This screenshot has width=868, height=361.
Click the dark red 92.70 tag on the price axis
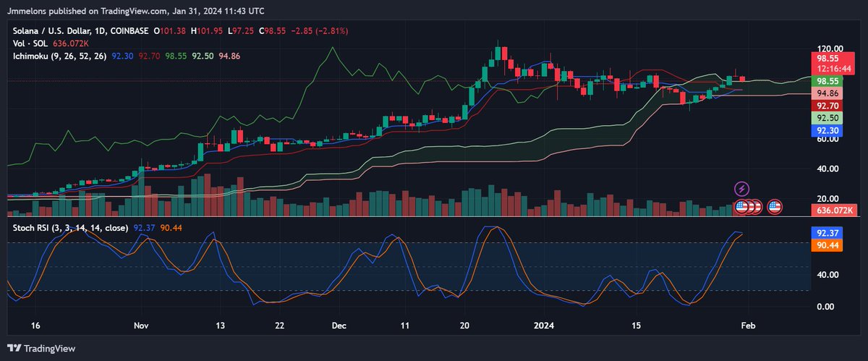click(x=827, y=106)
